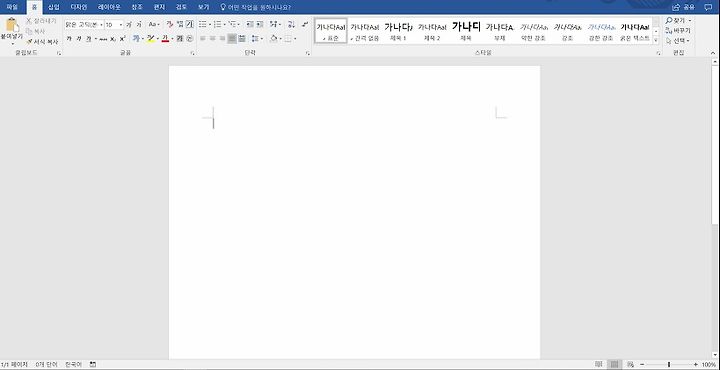
Task: Open the paste options arrow below 붙여넣기
Action: coord(12,44)
